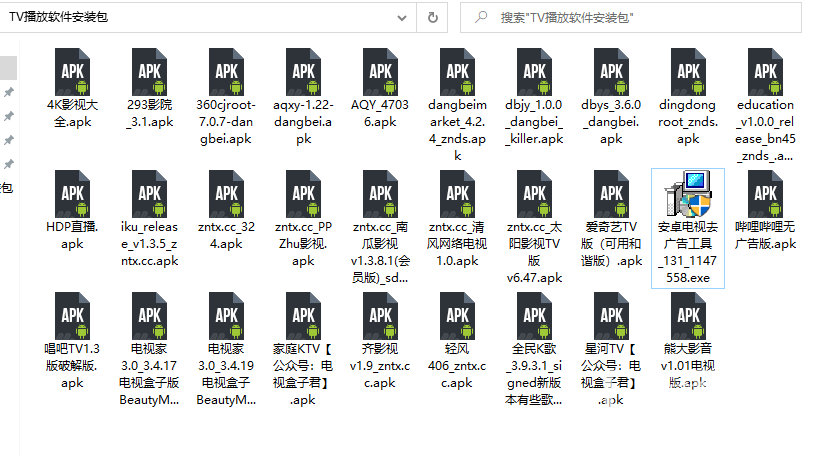
Task: Click the 360cjroot-7.0.7-dangbei.apk icon
Action: (227, 72)
